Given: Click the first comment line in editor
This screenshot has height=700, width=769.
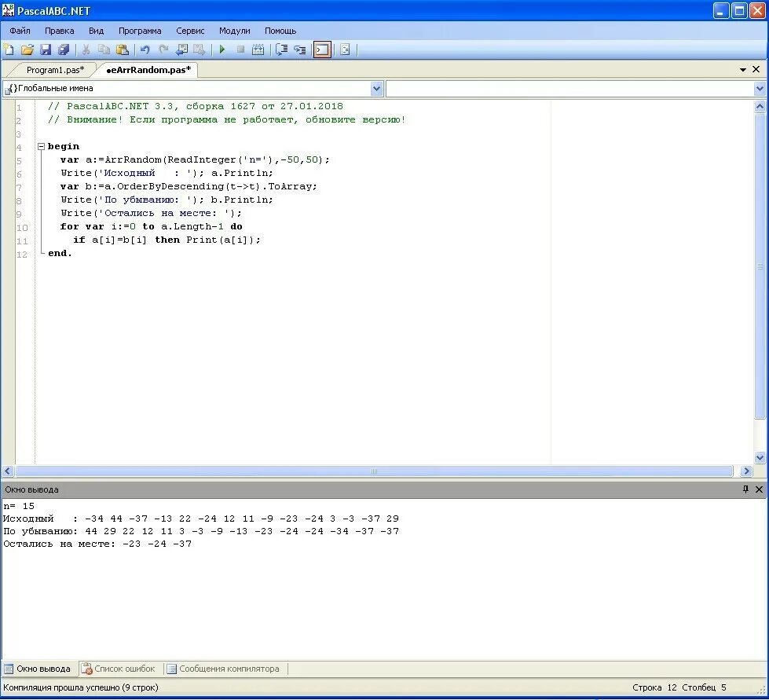Looking at the screenshot, I should 195,106.
